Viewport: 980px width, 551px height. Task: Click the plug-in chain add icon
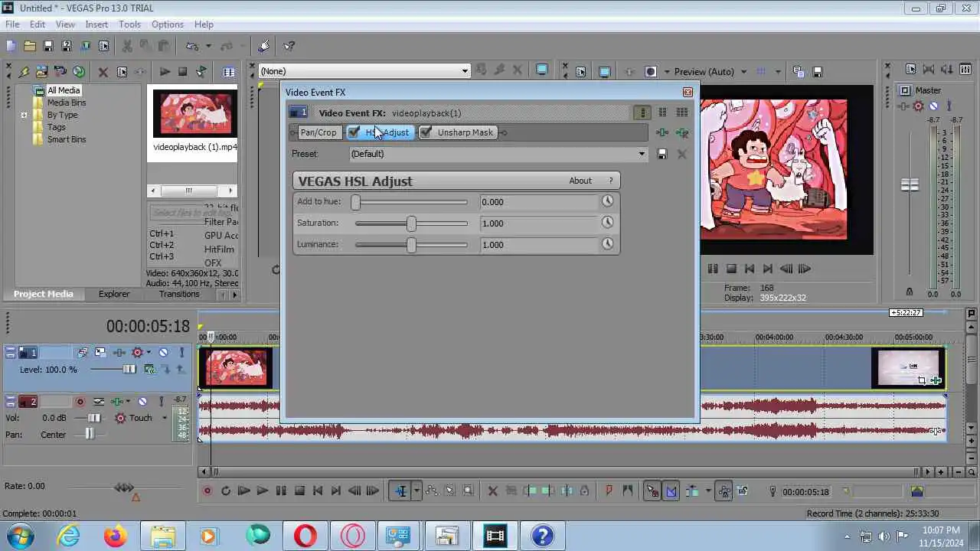662,132
